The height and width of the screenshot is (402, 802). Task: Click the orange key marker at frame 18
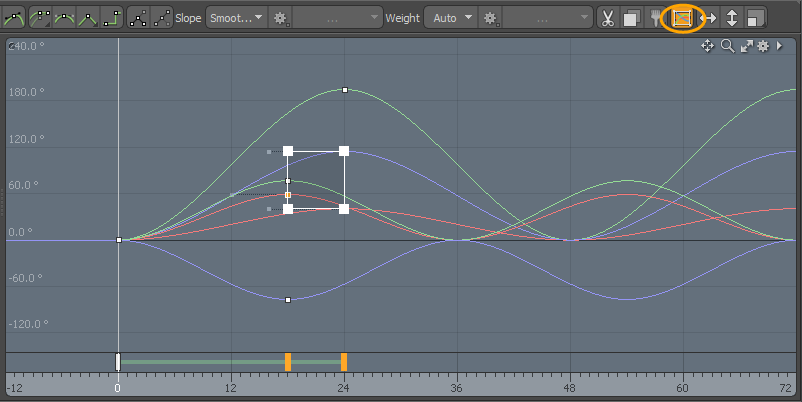288,362
